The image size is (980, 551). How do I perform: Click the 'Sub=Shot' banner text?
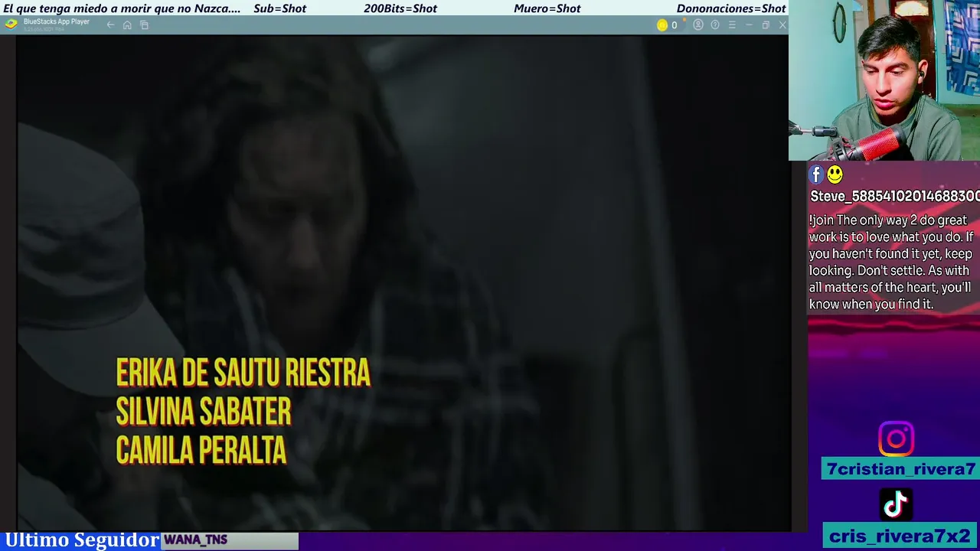coord(279,8)
